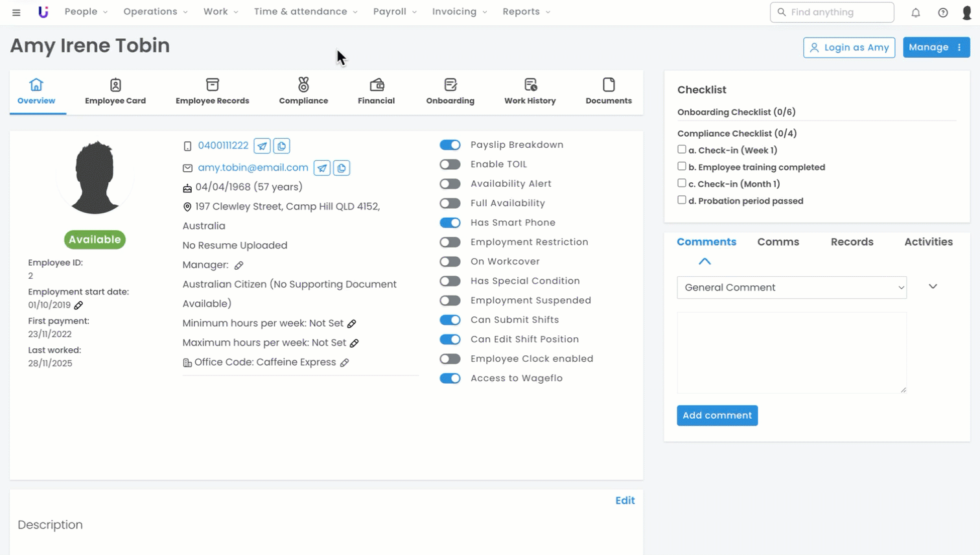Click into the comment text area
Screen dimensions: 980x555
tap(791, 352)
